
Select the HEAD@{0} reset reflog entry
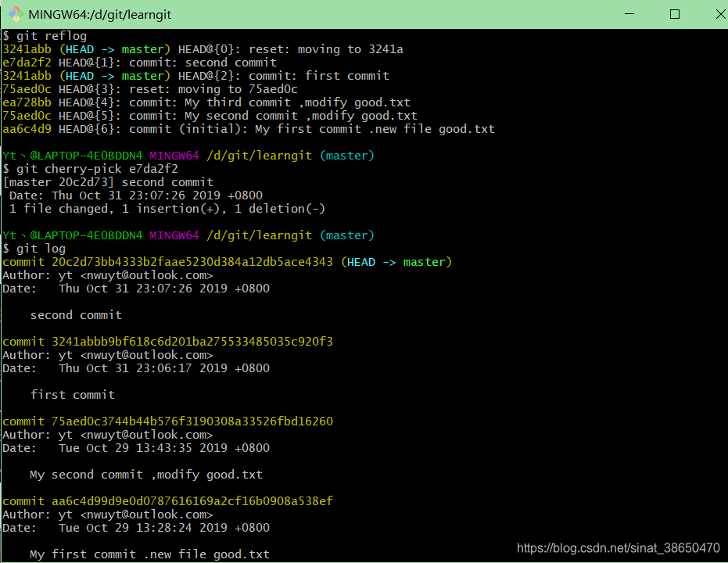[203, 49]
